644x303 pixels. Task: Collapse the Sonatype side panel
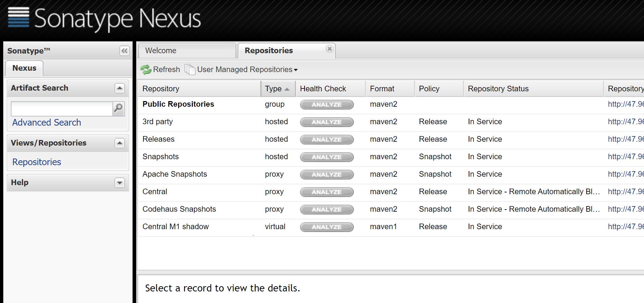(x=124, y=51)
